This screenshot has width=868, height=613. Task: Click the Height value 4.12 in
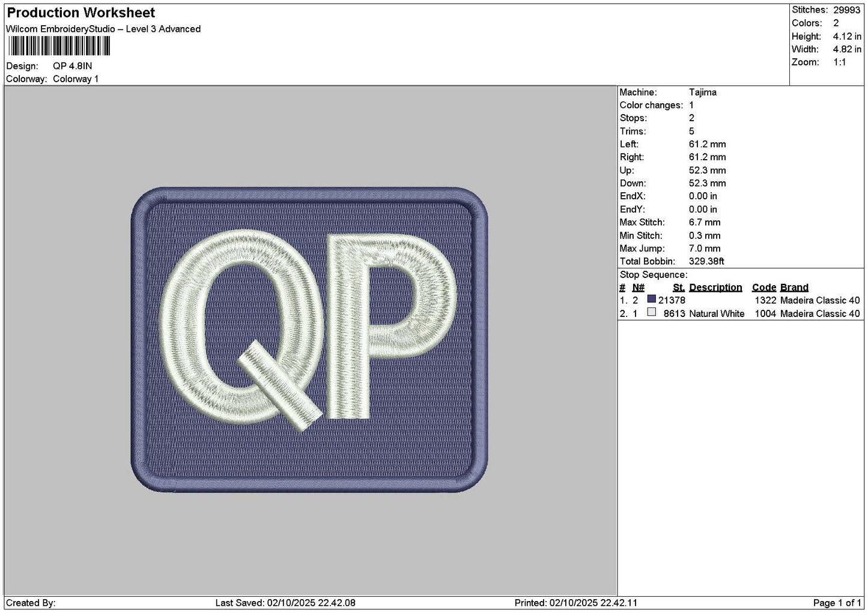pyautogui.click(x=847, y=36)
